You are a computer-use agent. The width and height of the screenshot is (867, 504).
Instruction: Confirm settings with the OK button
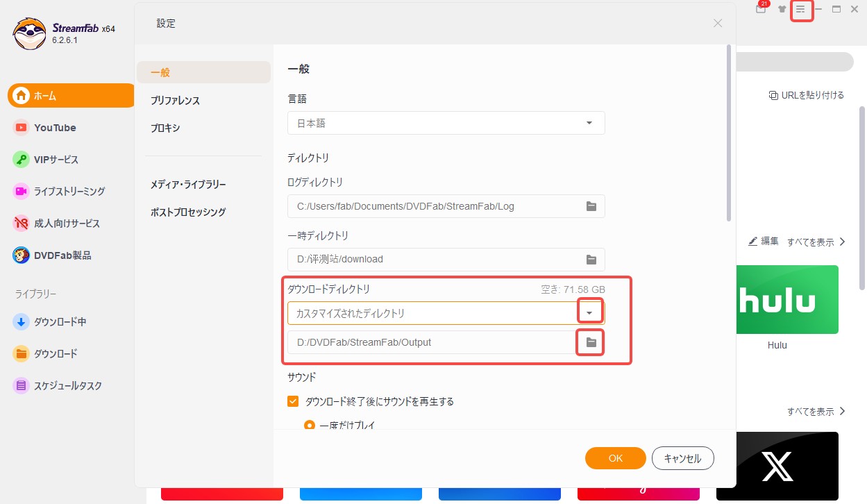coord(614,458)
